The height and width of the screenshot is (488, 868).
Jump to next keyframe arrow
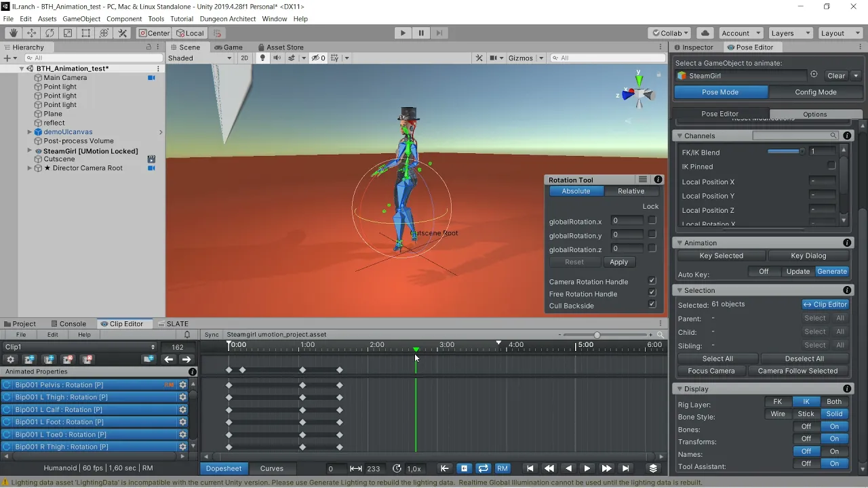pyautogui.click(x=186, y=359)
